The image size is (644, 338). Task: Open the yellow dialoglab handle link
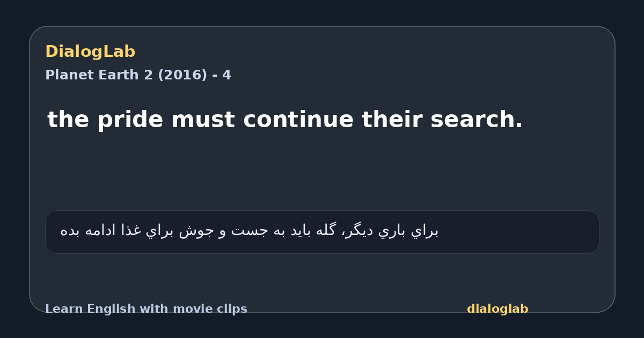click(x=497, y=309)
